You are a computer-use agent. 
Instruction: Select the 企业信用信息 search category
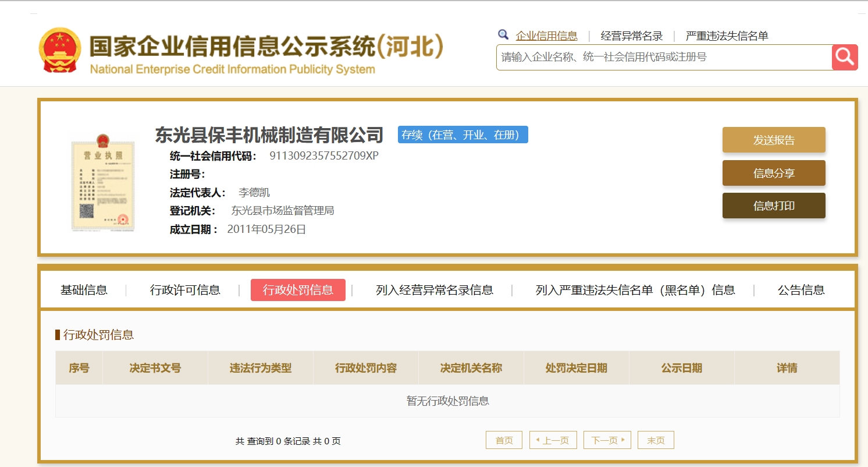[546, 36]
